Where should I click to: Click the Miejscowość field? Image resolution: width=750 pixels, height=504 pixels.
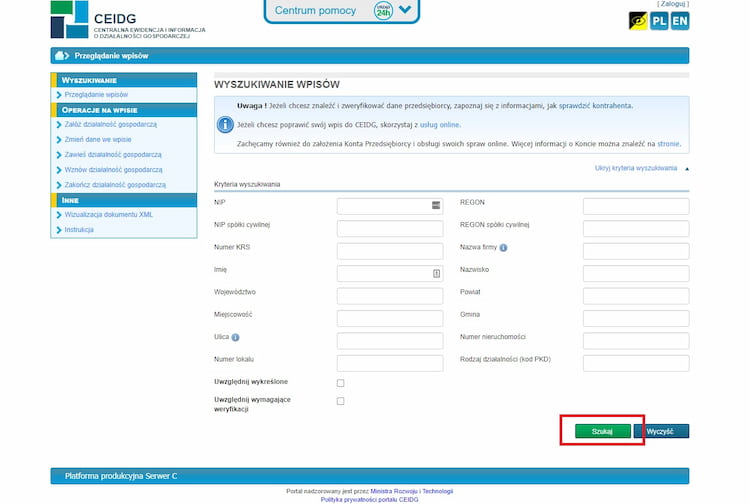click(x=389, y=318)
